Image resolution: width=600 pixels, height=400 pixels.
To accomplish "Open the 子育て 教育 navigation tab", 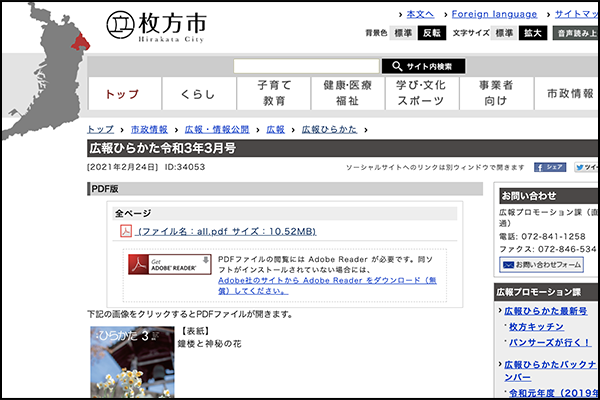I will click(274, 94).
